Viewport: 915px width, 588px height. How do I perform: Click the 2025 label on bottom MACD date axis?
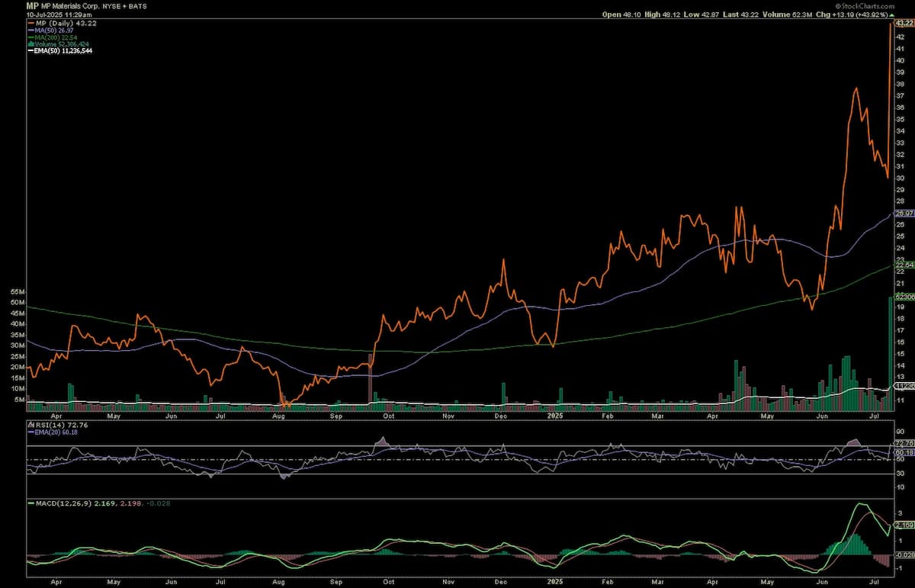pos(556,580)
